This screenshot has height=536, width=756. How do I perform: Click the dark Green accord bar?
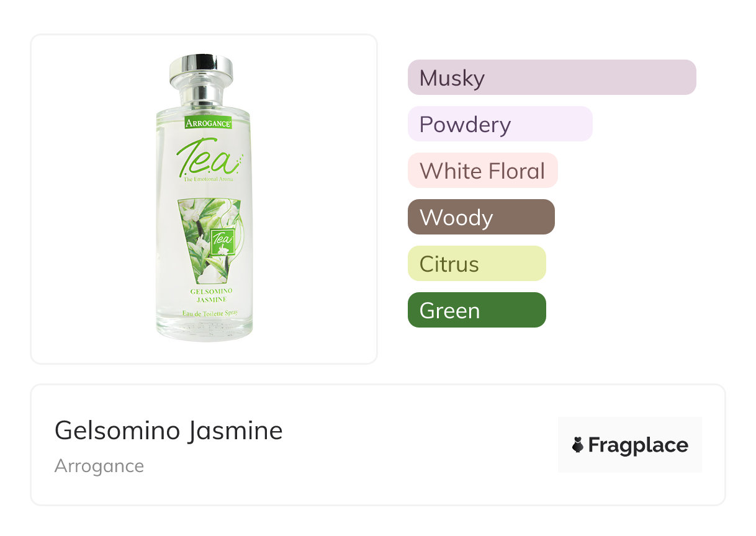tap(477, 310)
